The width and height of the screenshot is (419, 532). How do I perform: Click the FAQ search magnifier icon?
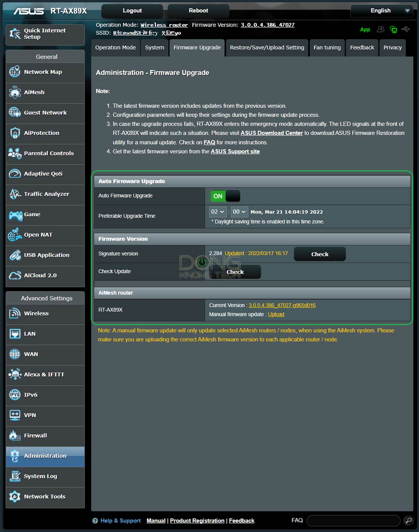point(408,520)
